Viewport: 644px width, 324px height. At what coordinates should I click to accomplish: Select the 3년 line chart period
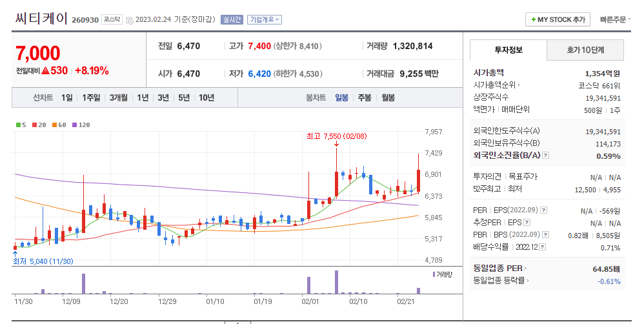click(x=163, y=97)
